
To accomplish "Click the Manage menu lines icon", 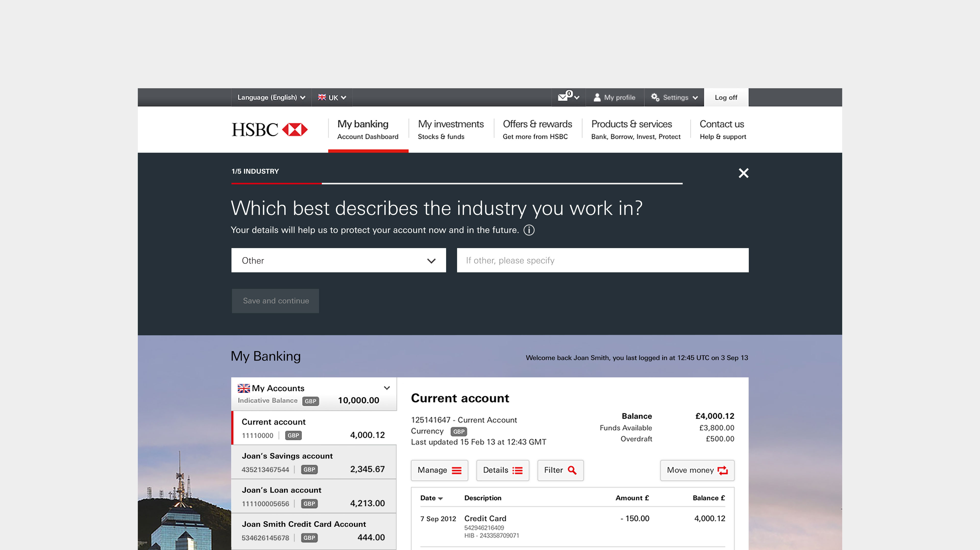I will [x=457, y=470].
